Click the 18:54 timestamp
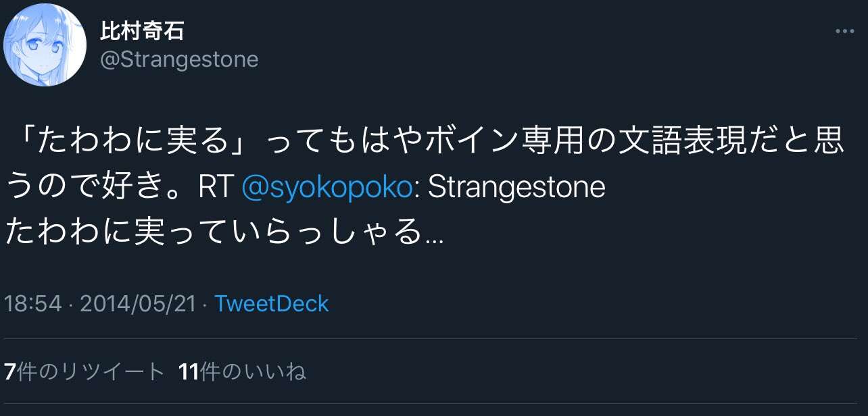The width and height of the screenshot is (868, 416). [x=33, y=303]
